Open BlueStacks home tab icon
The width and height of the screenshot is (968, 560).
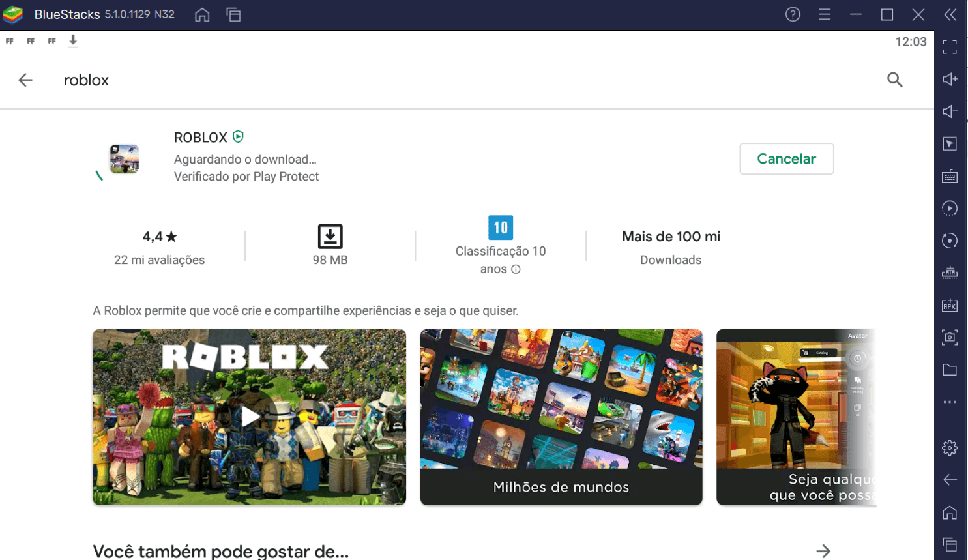[202, 14]
